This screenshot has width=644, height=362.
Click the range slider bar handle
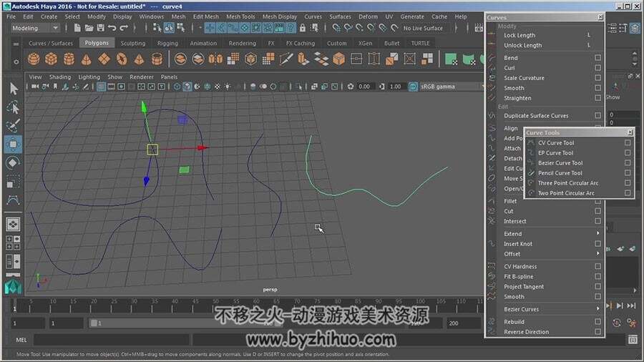(94, 323)
